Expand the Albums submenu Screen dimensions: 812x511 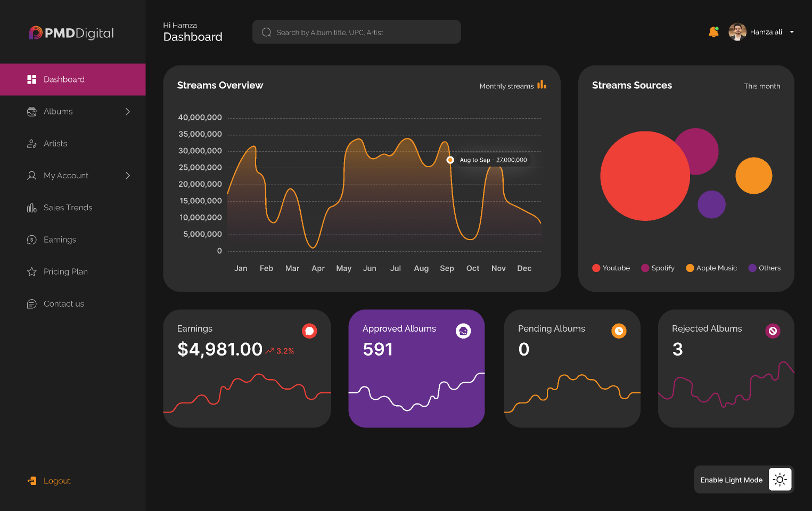[x=127, y=111]
